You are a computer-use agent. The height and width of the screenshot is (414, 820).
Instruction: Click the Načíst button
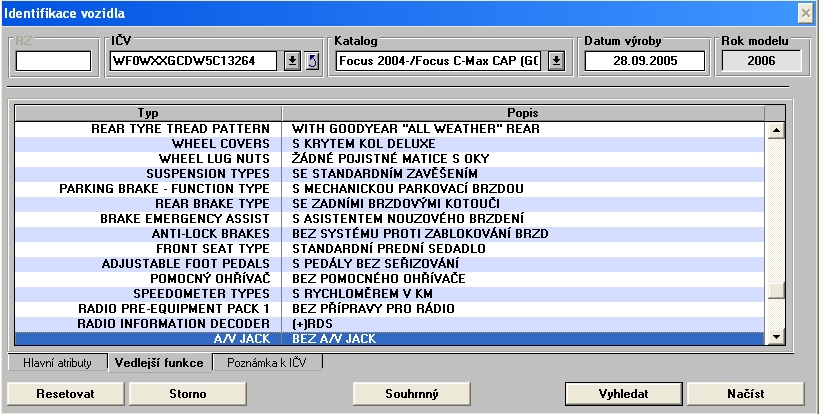point(745,393)
